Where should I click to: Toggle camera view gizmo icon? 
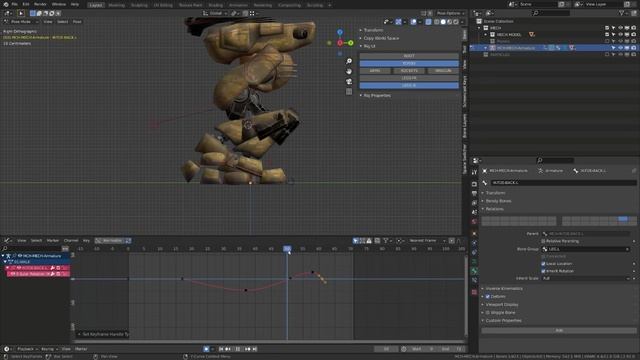349,82
